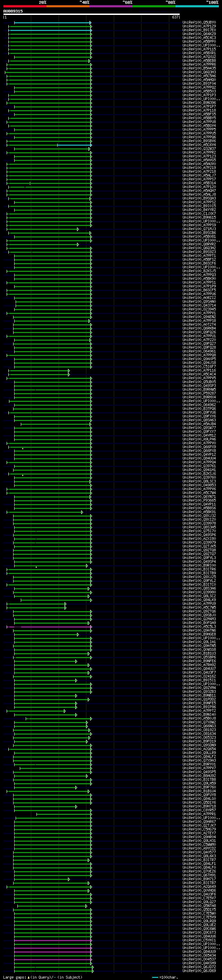The image size is (222, 980).
Task: Select the UniRef100_Q4KSH9 label
Action: [199, 963]
